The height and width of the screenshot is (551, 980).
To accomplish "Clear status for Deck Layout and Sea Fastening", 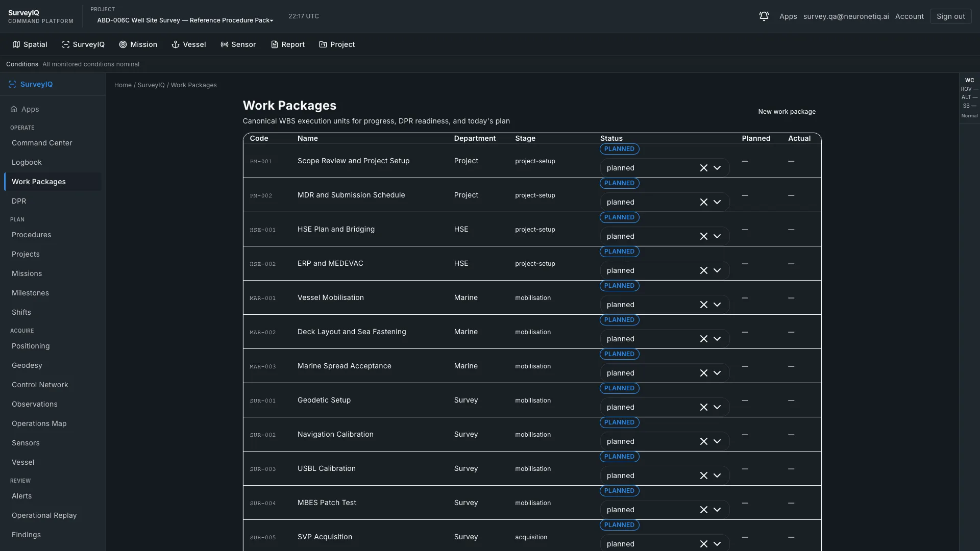I will [x=703, y=339].
